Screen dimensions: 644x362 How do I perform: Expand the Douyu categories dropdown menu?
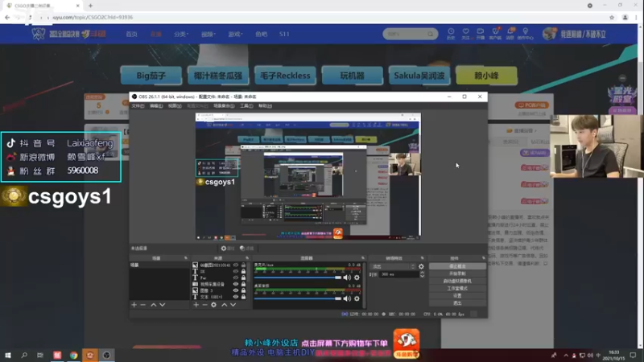pyautogui.click(x=181, y=34)
